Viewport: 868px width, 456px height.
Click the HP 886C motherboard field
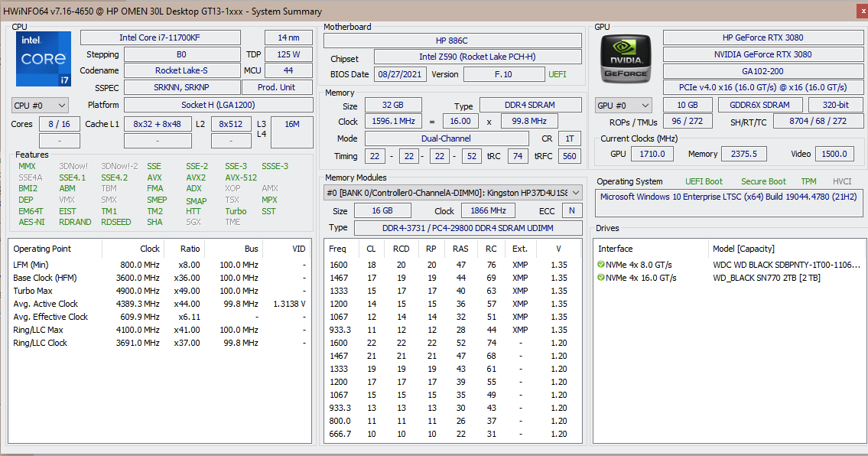click(x=452, y=41)
